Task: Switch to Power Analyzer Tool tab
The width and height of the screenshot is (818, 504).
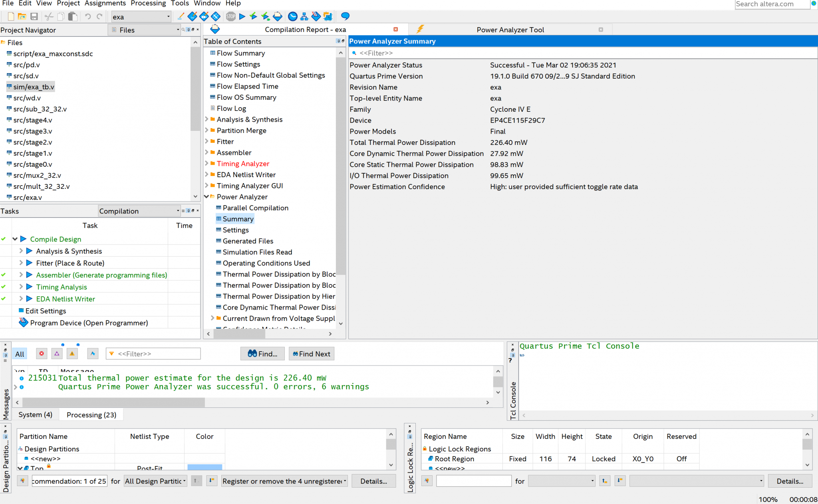Action: pyautogui.click(x=510, y=30)
